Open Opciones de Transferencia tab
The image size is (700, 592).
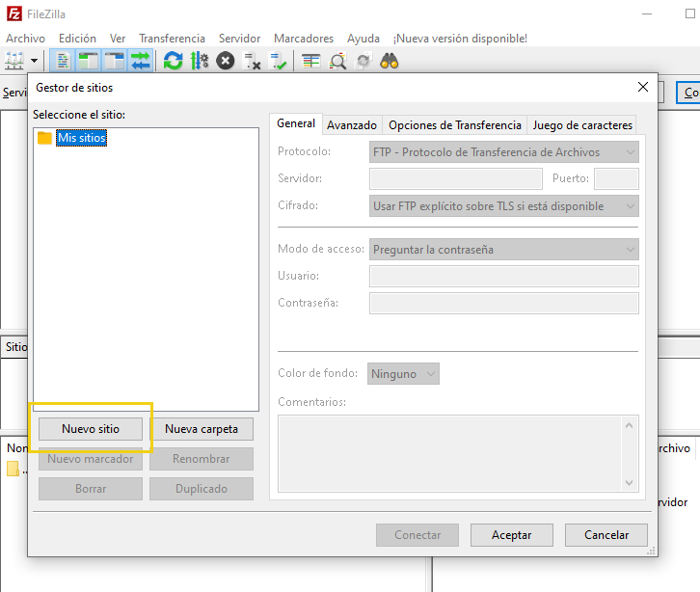(455, 125)
